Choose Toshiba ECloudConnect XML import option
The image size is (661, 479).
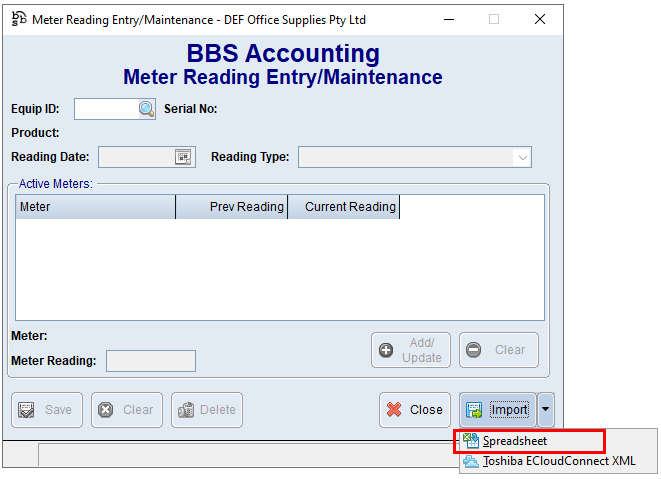point(558,461)
